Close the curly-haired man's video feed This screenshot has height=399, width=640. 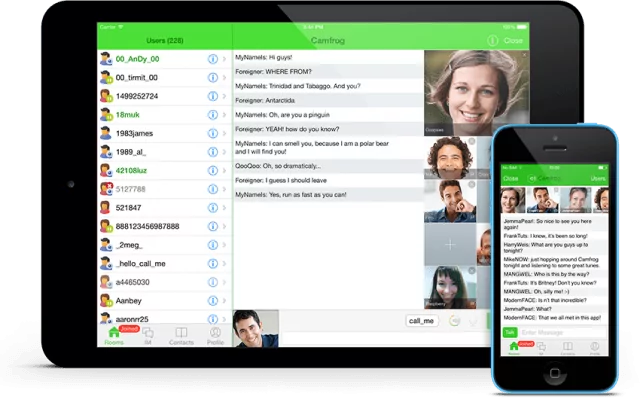pyautogui.click(x=471, y=141)
